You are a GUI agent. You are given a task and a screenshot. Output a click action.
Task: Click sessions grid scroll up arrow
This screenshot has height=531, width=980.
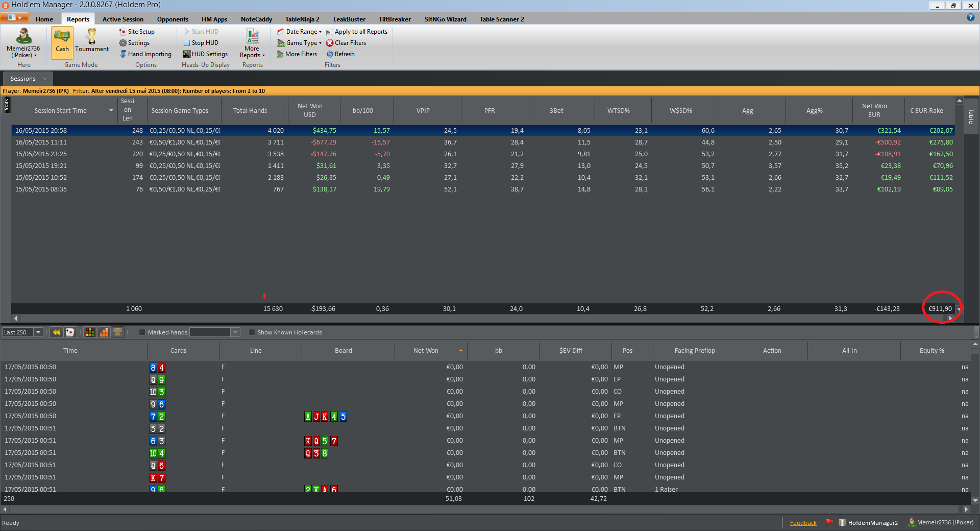960,101
